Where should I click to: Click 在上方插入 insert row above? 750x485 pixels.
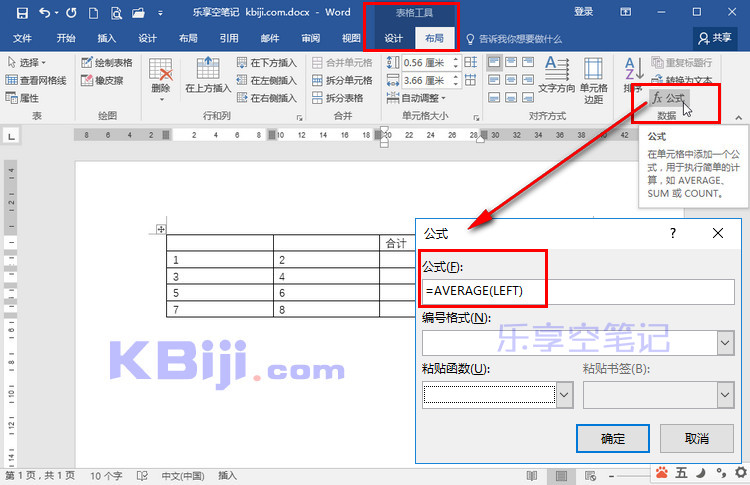pyautogui.click(x=208, y=75)
